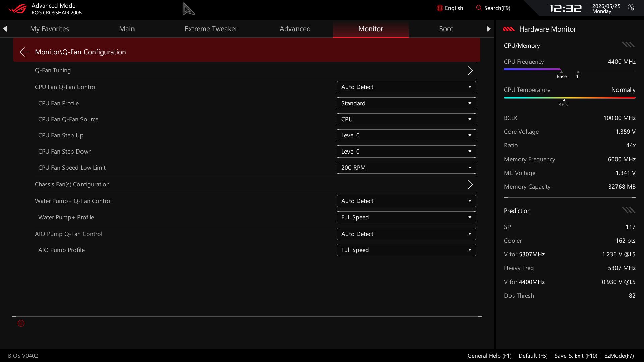
Task: Click Save & Exit (F10)
Action: click(576, 356)
